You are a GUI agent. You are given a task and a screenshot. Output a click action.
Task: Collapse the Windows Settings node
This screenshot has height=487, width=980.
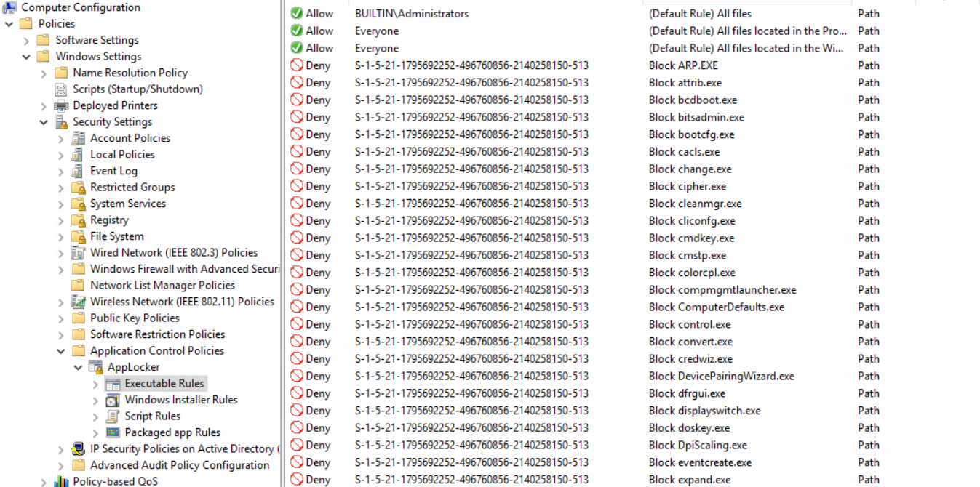pos(27,57)
